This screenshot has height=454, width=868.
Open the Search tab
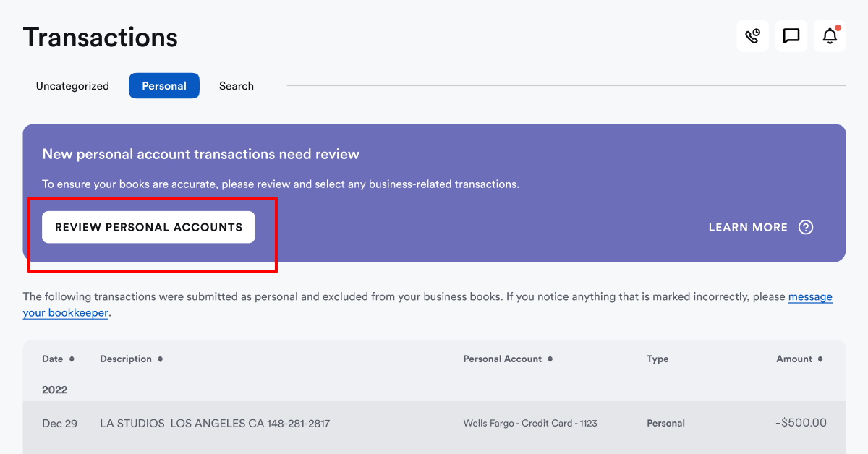pyautogui.click(x=236, y=85)
